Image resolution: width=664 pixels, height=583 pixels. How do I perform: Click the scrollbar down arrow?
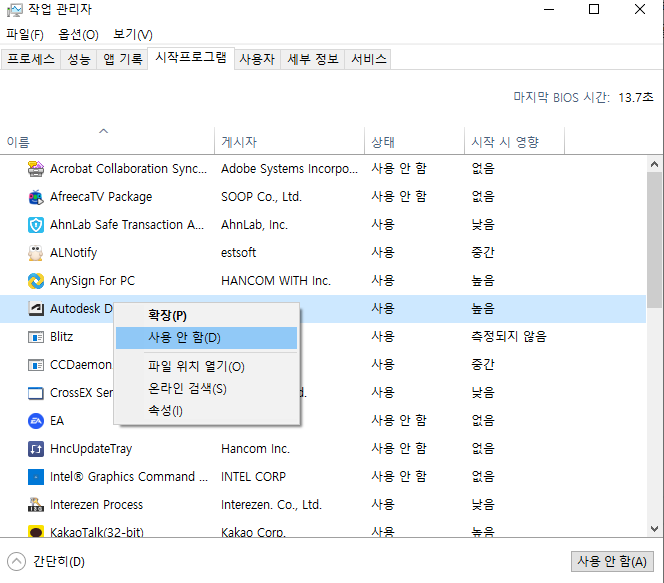point(655,529)
